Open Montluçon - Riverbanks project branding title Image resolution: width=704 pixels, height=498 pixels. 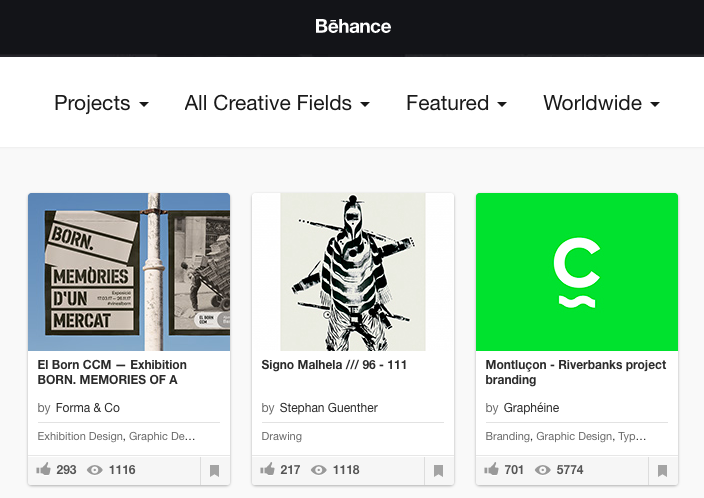576,372
